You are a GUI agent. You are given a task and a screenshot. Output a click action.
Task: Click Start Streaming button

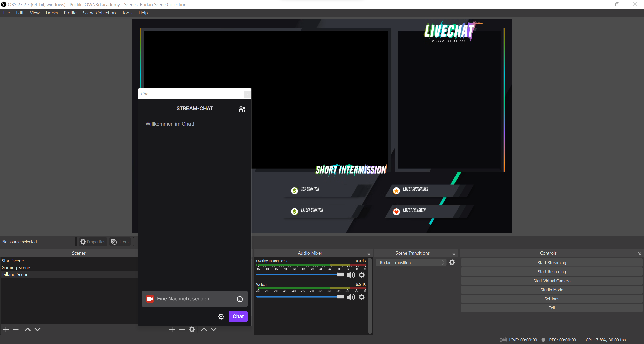tap(551, 262)
